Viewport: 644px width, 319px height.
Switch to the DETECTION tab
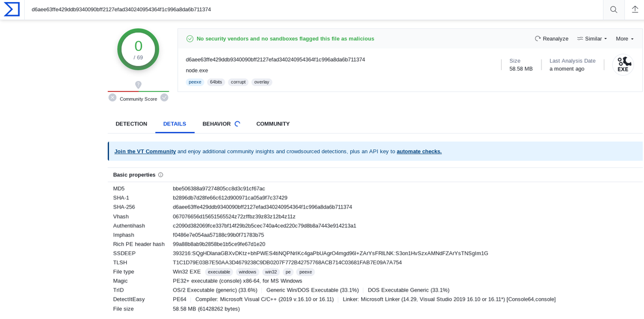tap(131, 124)
